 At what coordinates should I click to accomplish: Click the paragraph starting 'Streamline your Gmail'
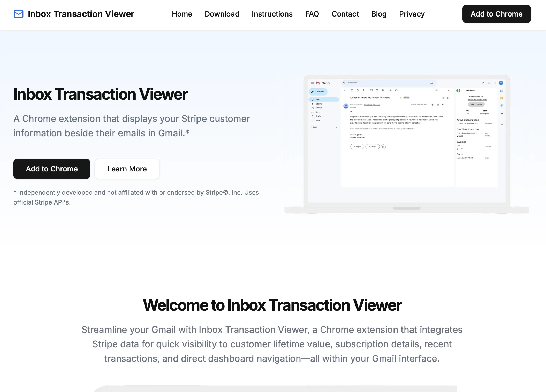272,344
